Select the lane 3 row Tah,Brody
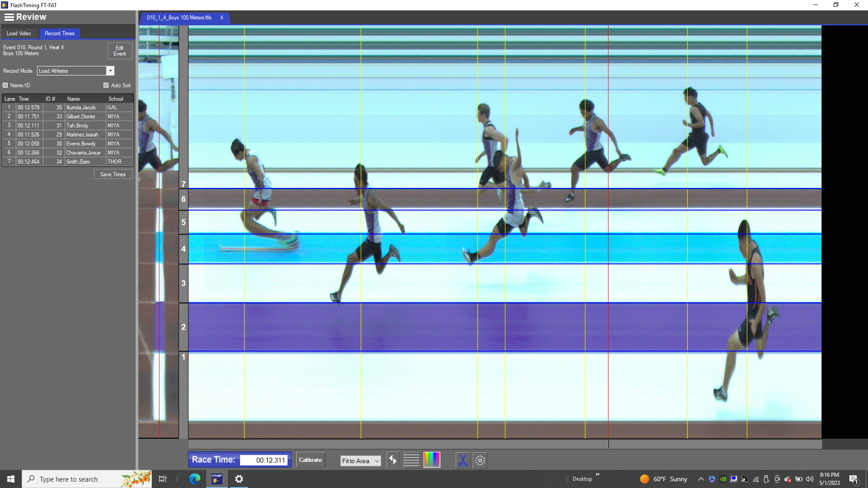 point(68,126)
